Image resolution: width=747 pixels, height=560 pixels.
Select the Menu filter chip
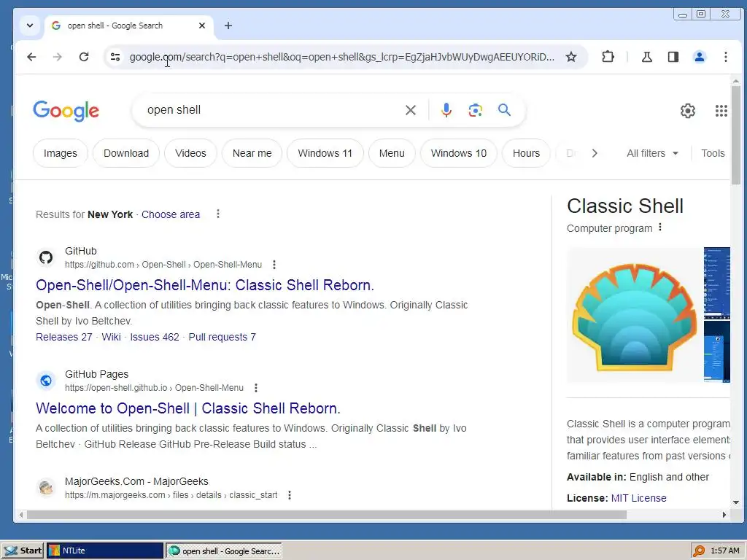(392, 153)
